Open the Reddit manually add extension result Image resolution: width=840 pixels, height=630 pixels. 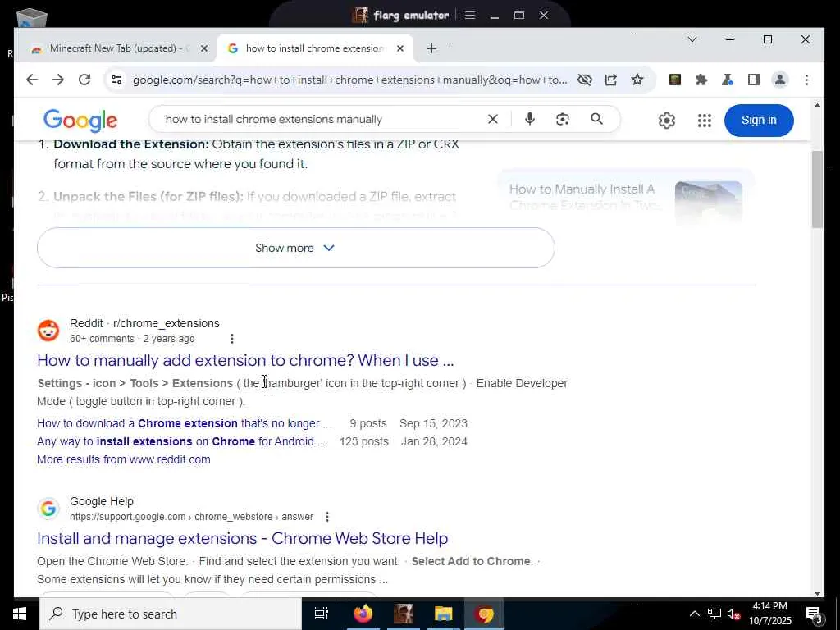point(245,360)
